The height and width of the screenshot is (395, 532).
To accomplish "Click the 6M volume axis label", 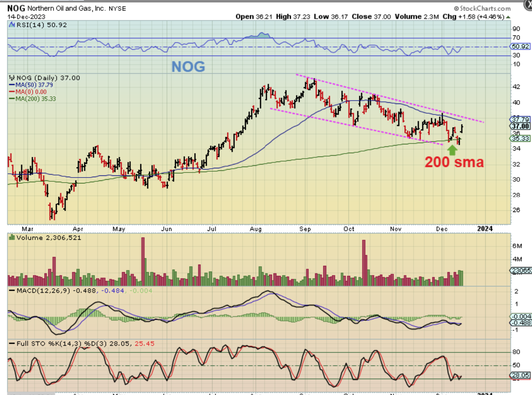I will coord(517,245).
